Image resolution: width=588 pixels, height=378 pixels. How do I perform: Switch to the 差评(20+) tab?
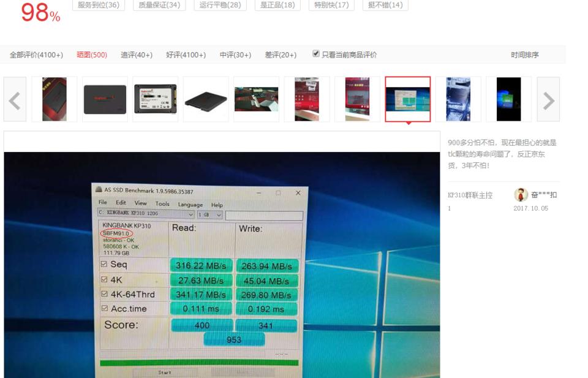(280, 54)
